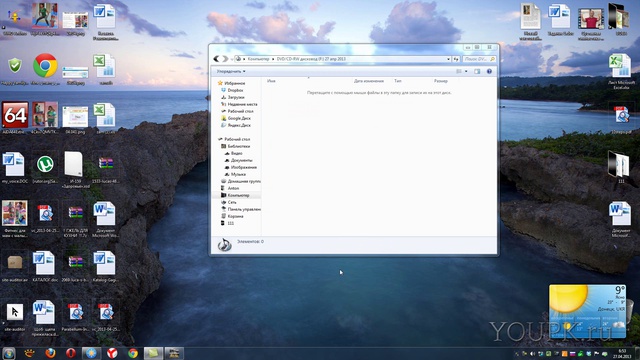This screenshot has height=360, width=640.
Task: Sort by Дата изменения column
Action: point(369,81)
